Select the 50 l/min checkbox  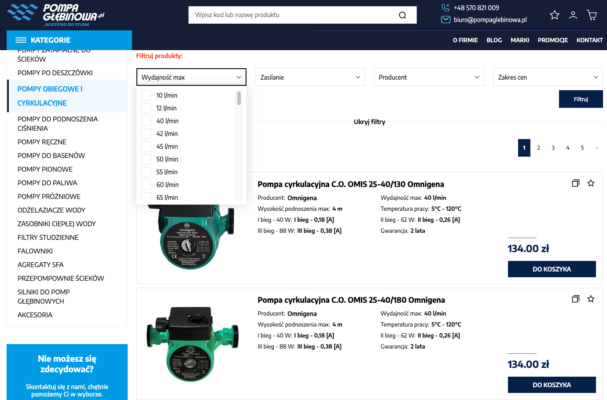pos(146,159)
